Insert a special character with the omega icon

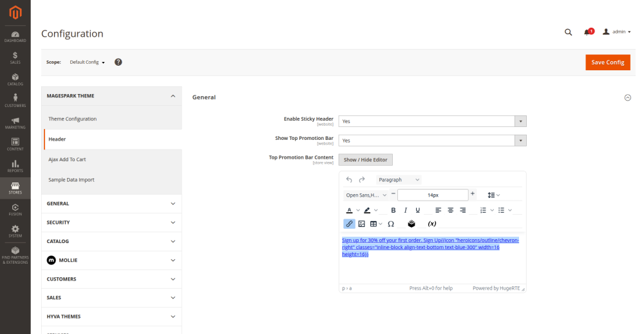tap(391, 224)
